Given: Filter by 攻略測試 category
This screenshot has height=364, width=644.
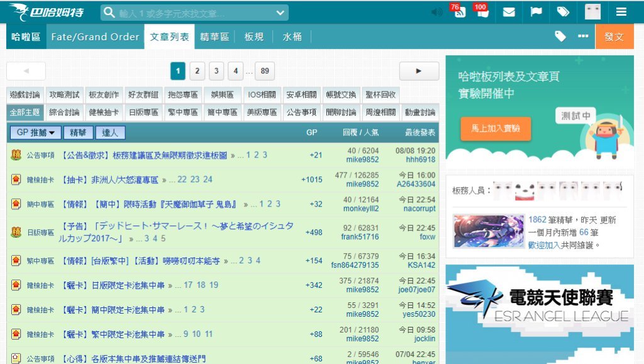Looking at the screenshot, I should tap(64, 95).
